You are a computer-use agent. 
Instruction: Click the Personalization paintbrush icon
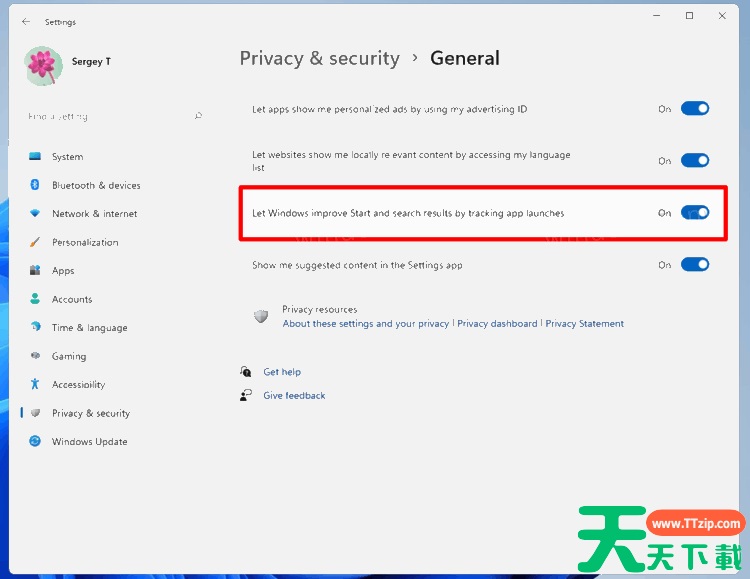[35, 242]
